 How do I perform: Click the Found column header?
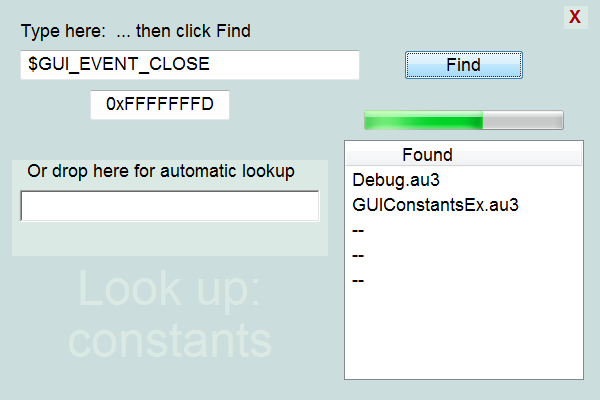pos(464,155)
